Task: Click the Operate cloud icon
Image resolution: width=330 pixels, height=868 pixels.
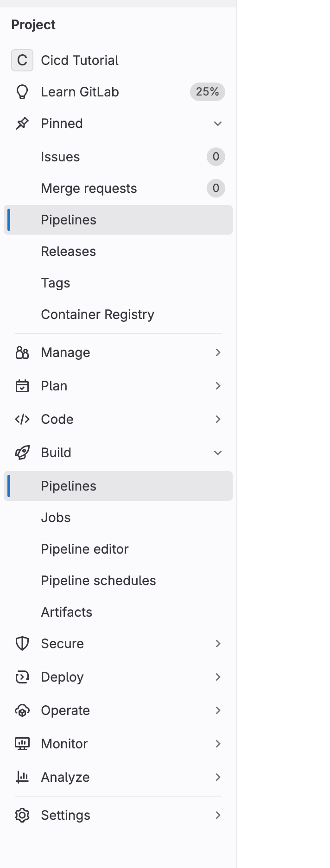Action: point(22,710)
